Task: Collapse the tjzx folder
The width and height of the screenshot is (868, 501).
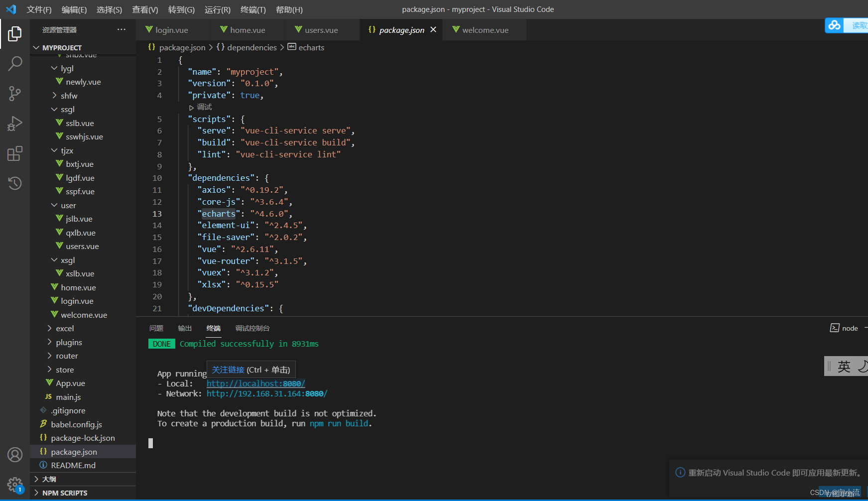Action: (67, 150)
